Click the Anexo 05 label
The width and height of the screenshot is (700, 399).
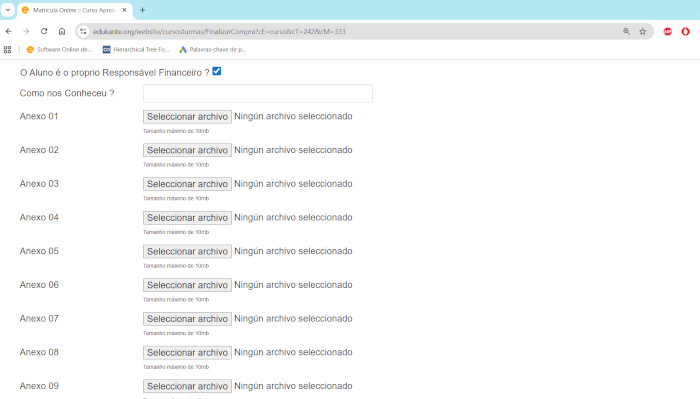coord(39,251)
